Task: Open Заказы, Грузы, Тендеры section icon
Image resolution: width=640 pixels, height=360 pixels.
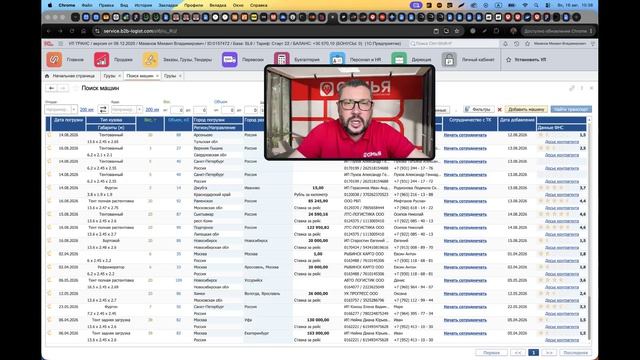Action: pyautogui.click(x=150, y=60)
